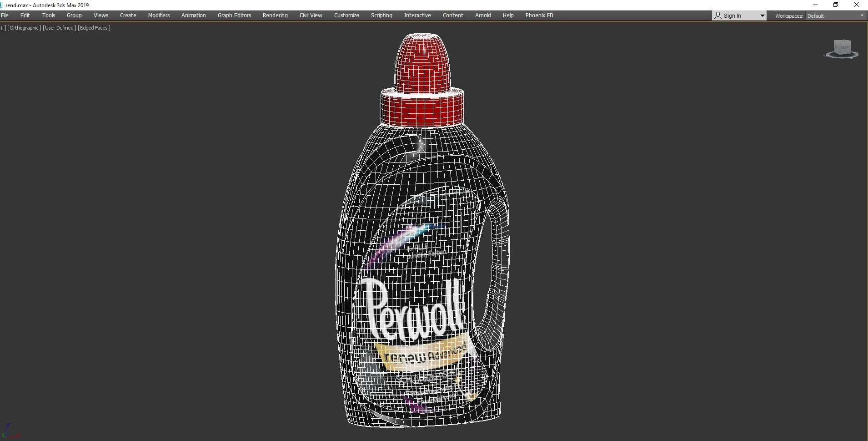868x441 pixels.
Task: Open the Views menu
Action: (101, 15)
